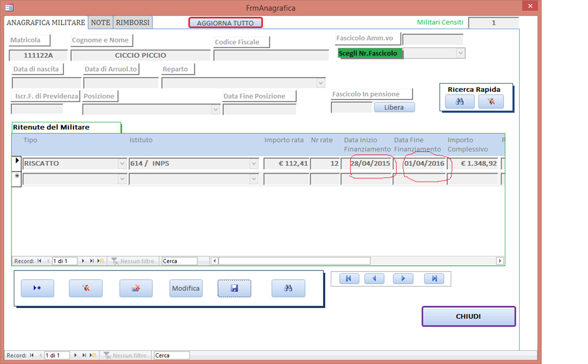Viewport: 588px width, 364px height.
Task: Click the Data inizio cell 28/04/2015
Action: [x=366, y=164]
